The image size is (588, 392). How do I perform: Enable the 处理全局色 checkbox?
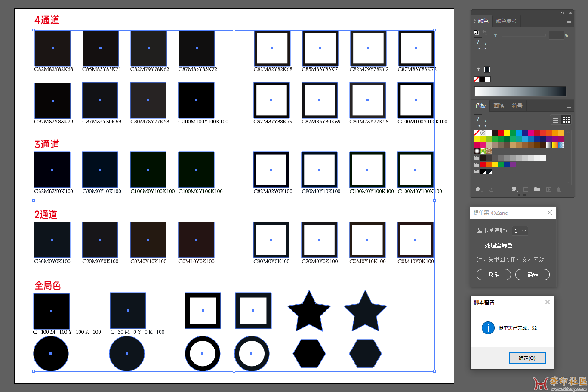point(479,245)
